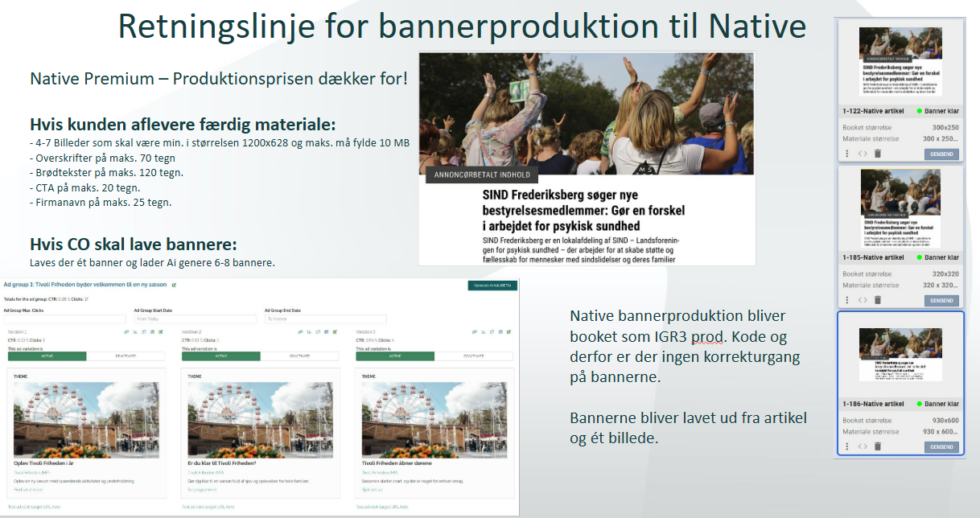Open three-dot menu on 1-122-Native artikel card
The image size is (980, 518).
pos(846,153)
